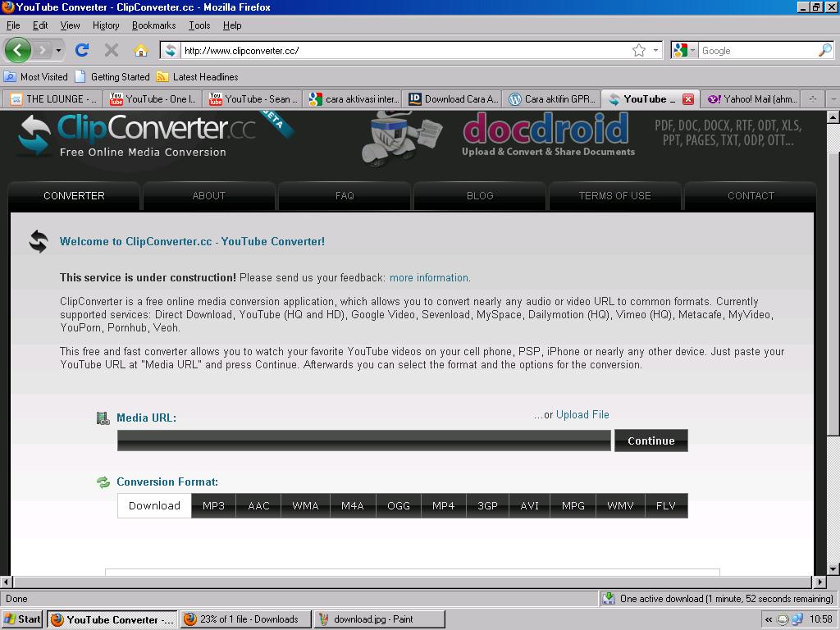Open the FAQ navigation tab

pos(345,196)
